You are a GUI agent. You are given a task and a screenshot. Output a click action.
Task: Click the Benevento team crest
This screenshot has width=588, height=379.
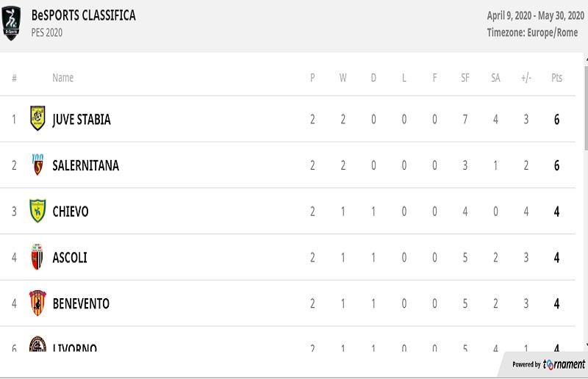37,303
